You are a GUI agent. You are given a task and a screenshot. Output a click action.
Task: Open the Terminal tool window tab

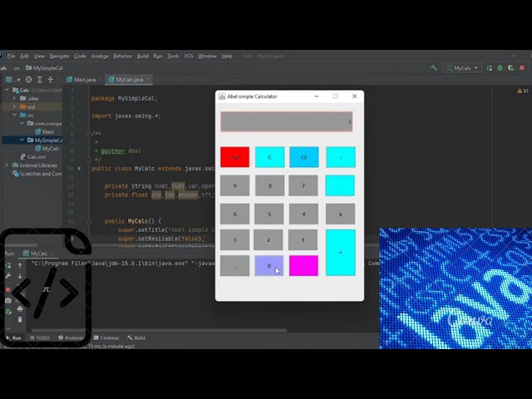(106, 338)
